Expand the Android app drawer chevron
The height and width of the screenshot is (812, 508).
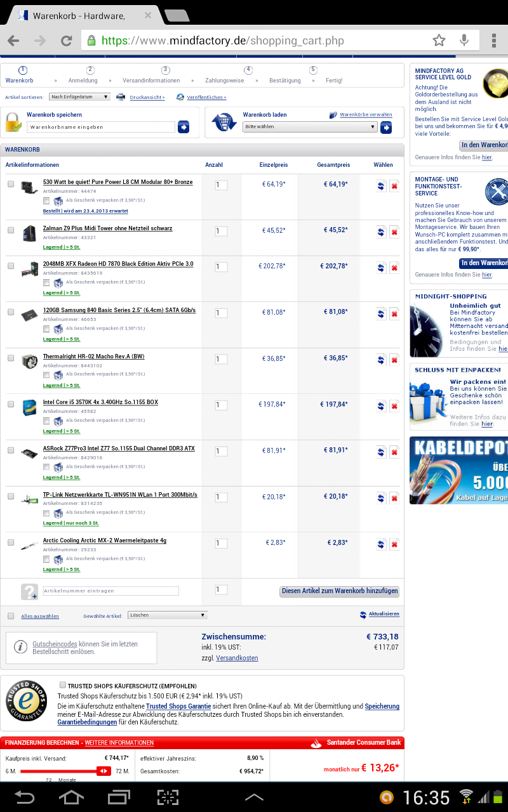[x=254, y=797]
